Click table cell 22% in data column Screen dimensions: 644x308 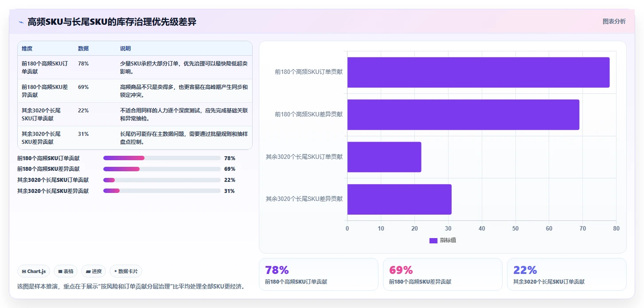(83, 111)
